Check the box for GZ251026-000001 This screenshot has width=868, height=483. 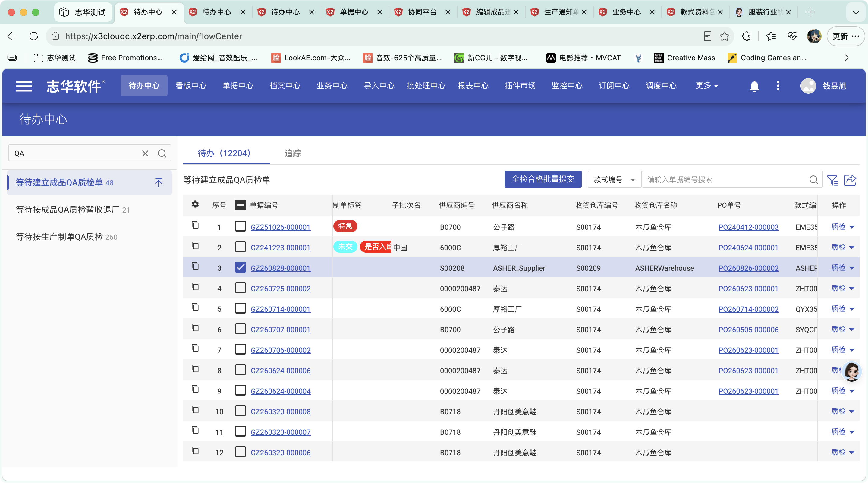[240, 226]
